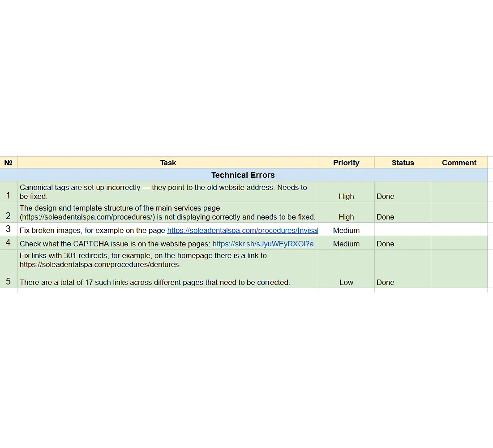
Task: Select row number 5
Action: tap(9, 269)
